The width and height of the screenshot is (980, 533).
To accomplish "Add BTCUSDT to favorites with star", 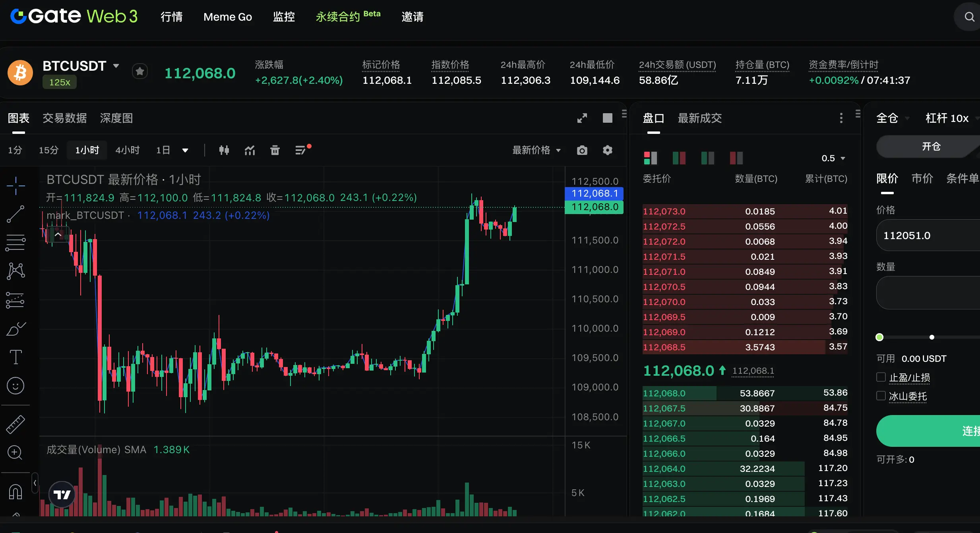I will 139,71.
